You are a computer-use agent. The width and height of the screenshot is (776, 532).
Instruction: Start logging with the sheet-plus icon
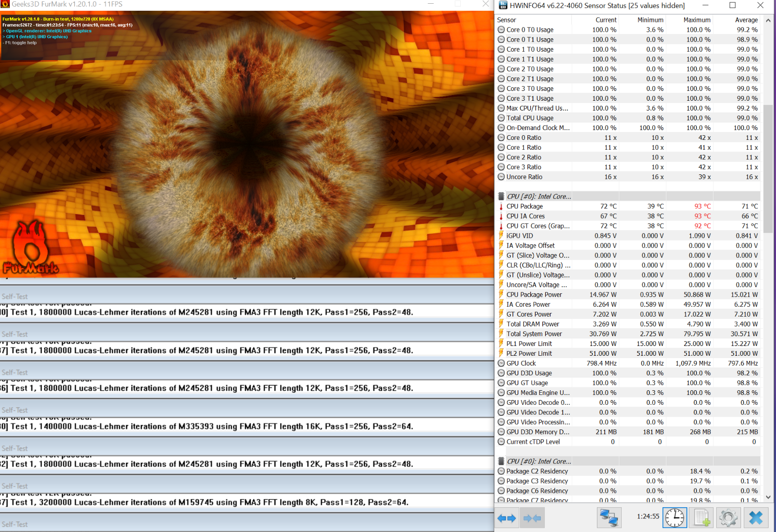click(701, 518)
